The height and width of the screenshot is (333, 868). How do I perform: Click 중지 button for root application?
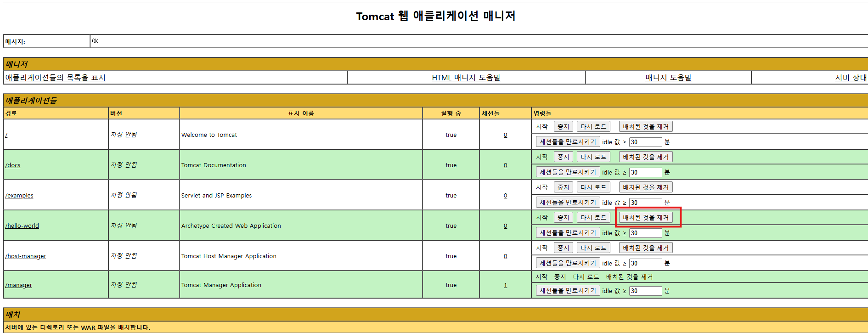tap(563, 127)
